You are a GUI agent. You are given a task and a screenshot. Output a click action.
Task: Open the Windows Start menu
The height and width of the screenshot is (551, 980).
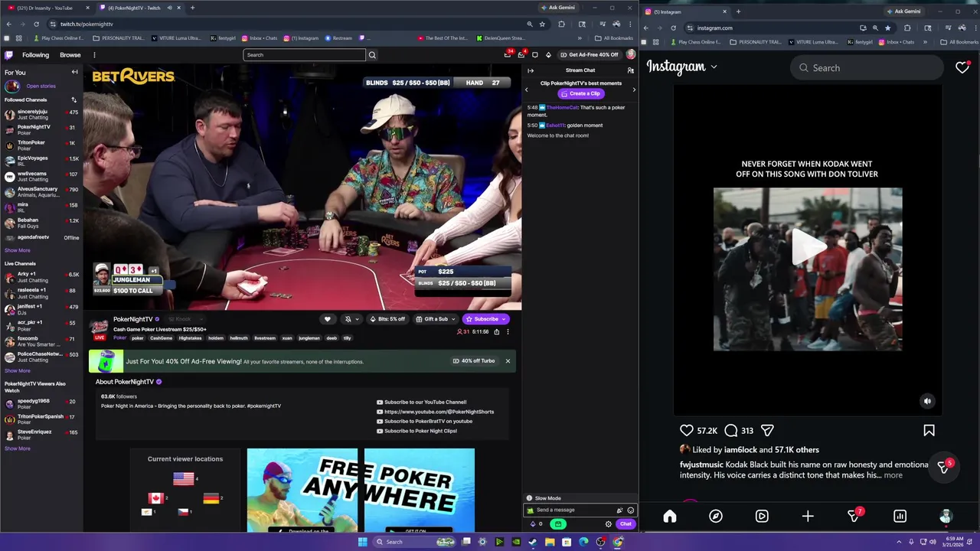click(362, 542)
